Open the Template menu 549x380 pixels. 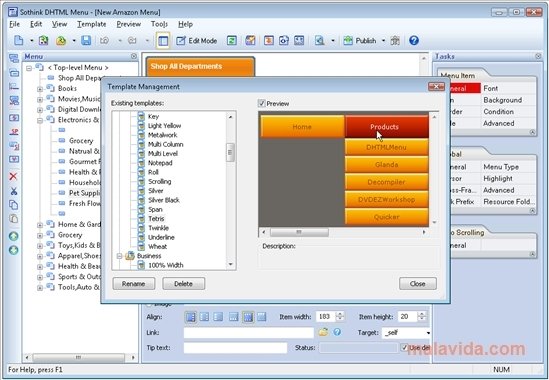pos(92,24)
